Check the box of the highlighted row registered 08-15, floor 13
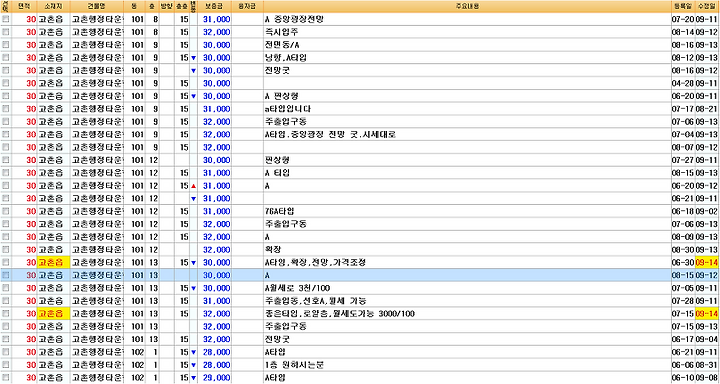The image size is (720, 384). point(5,276)
